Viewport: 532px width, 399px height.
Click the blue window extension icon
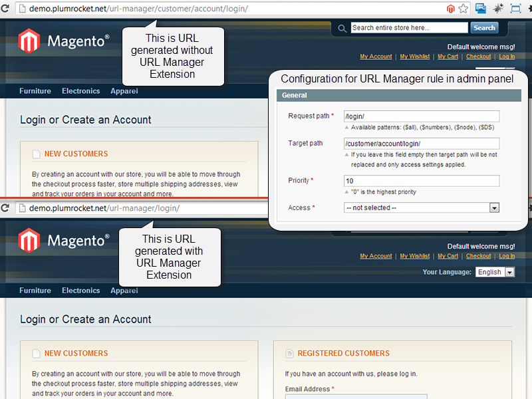tap(481, 9)
